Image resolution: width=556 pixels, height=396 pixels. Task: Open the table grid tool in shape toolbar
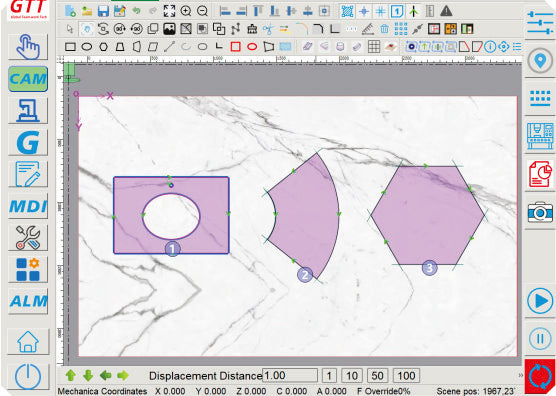coord(374,46)
